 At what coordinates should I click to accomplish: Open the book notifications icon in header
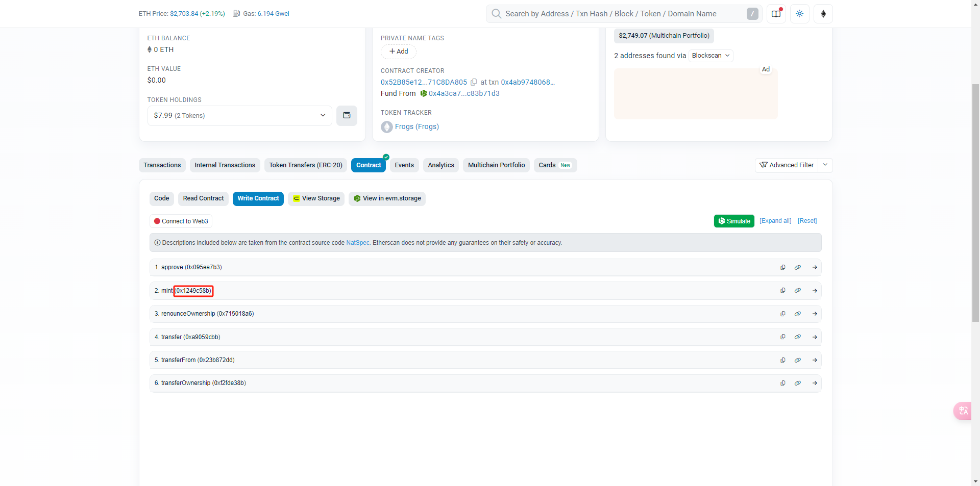(776, 14)
